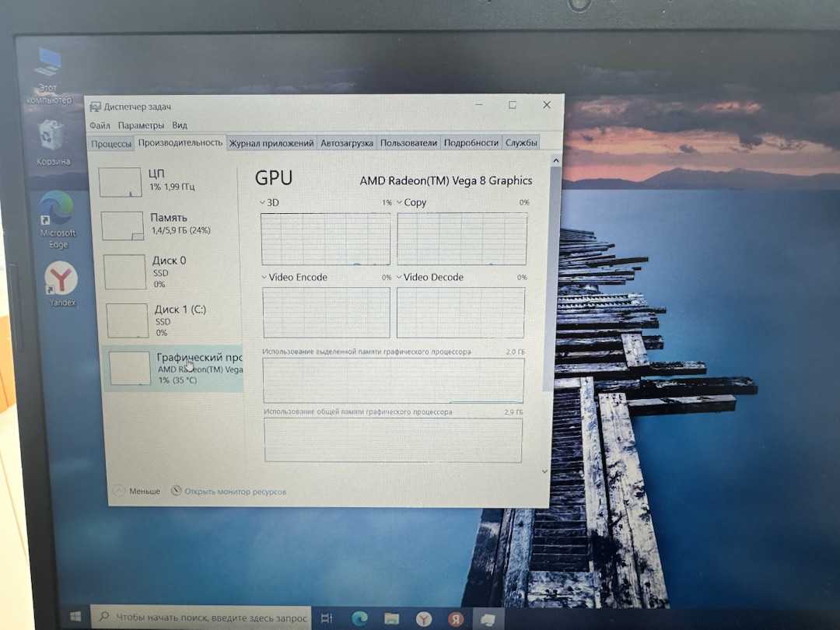Open the Этот компьютер desktop icon
840x630 pixels.
48,75
